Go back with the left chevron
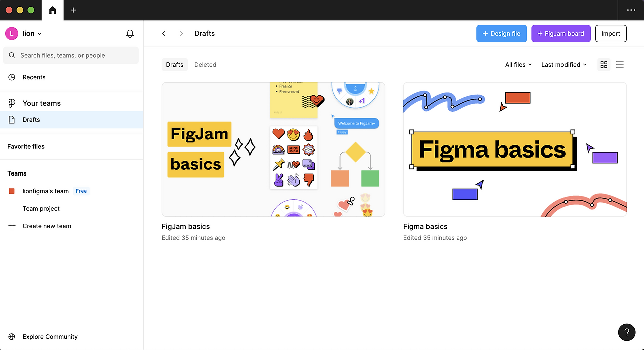Image resolution: width=644 pixels, height=350 pixels. click(164, 33)
